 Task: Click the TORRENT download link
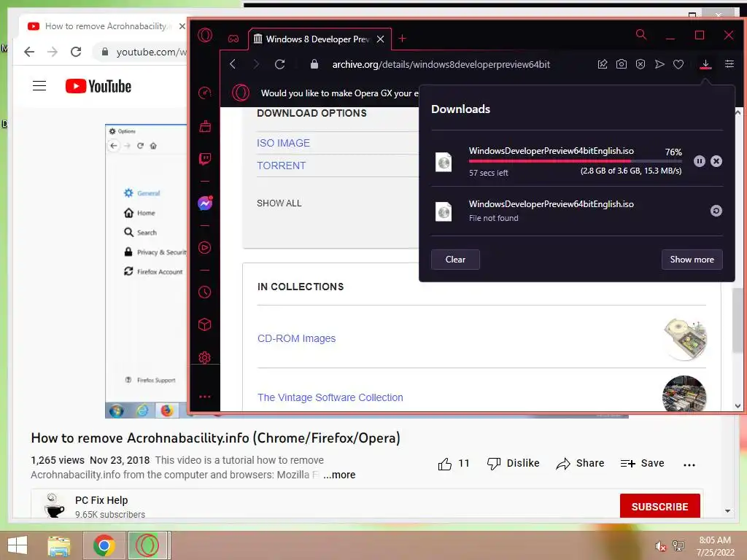[x=281, y=166]
